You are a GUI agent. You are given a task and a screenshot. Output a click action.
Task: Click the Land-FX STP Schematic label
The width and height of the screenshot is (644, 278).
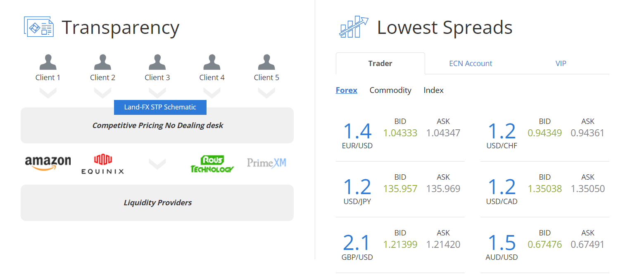click(x=160, y=107)
